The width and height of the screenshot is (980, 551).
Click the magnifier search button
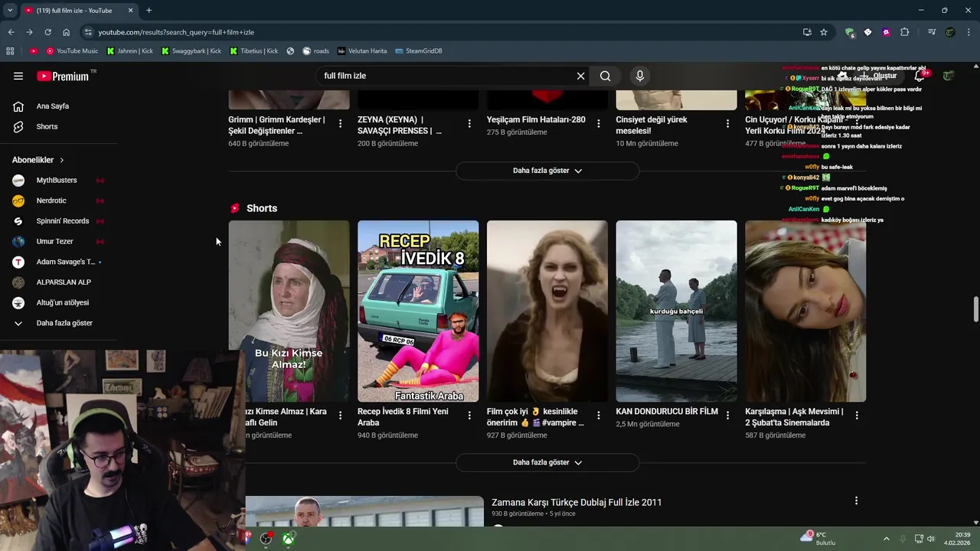tap(606, 76)
